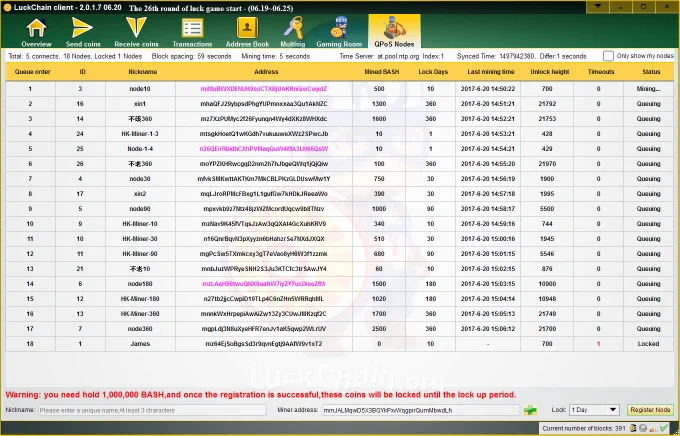Click HK-Miner-1-3 nickname
680x436 pixels.
(x=140, y=134)
